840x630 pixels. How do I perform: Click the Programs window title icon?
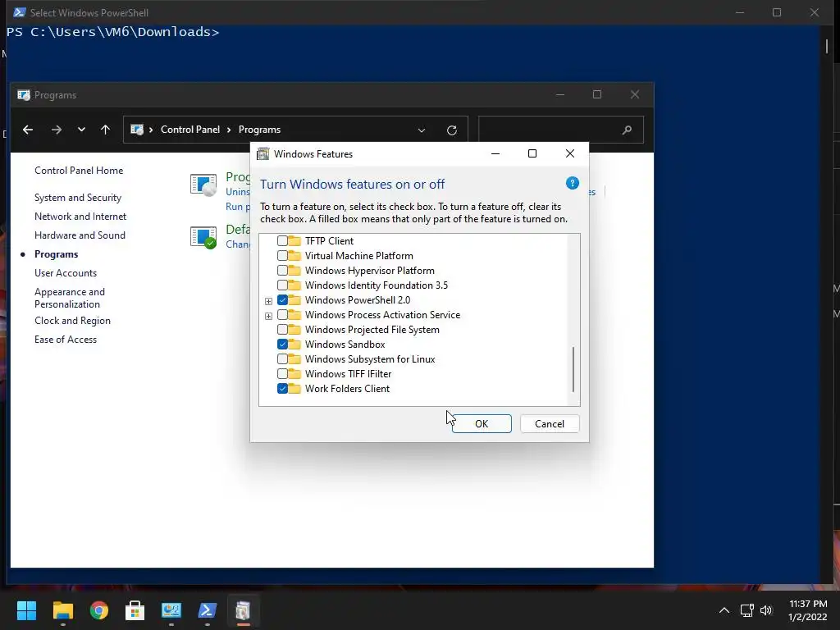24,95
